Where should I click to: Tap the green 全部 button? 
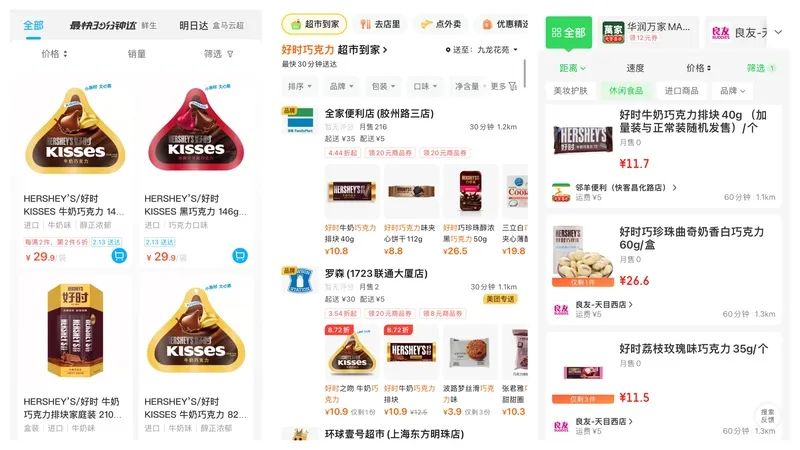click(x=568, y=33)
